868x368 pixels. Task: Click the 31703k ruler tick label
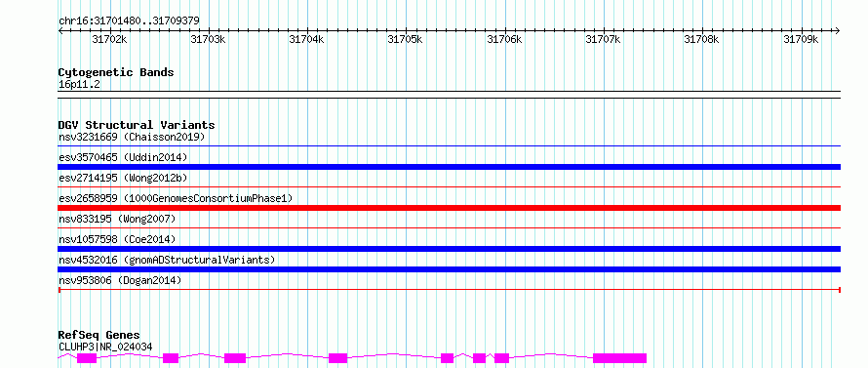coord(208,39)
